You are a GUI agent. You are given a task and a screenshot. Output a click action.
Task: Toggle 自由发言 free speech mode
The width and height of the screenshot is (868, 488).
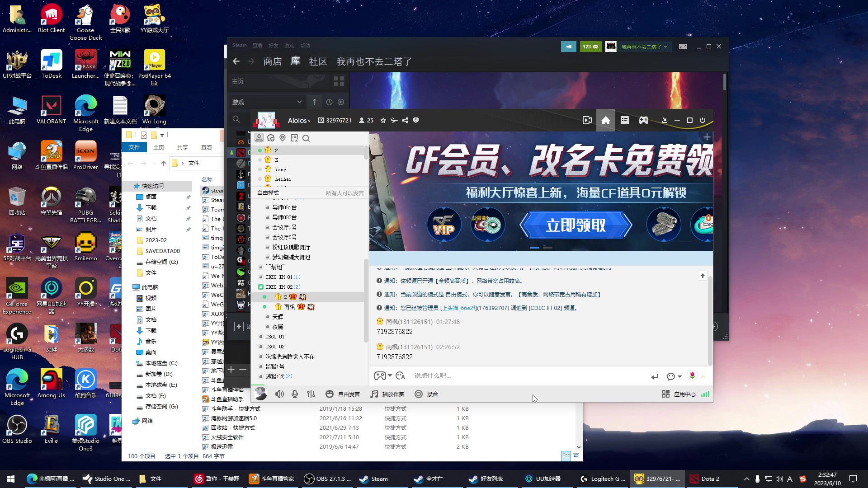tap(343, 394)
